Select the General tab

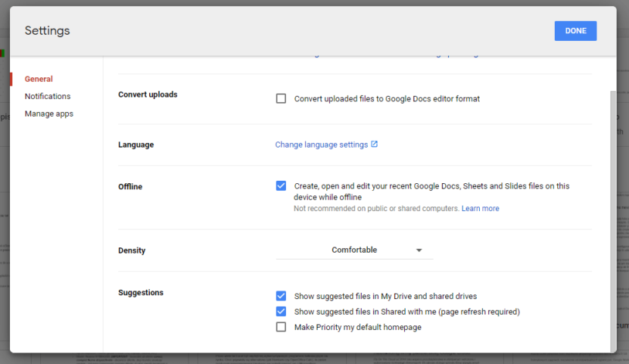(x=39, y=79)
